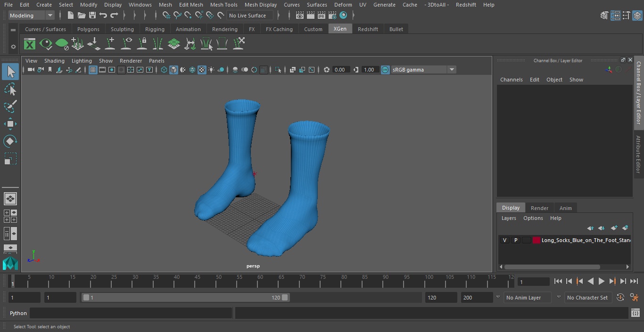
Task: Toggle the viewport grid display
Action: (93, 70)
